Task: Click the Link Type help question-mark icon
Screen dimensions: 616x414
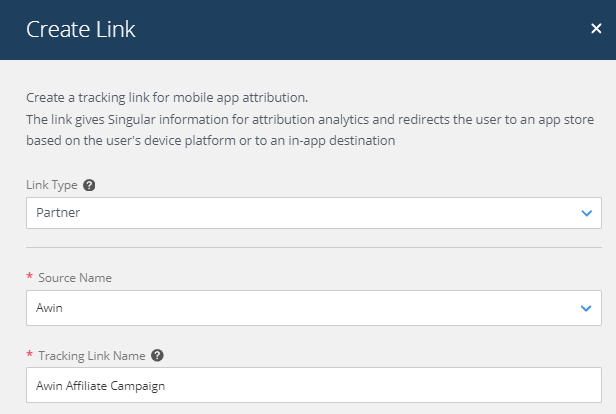Action: pyautogui.click(x=89, y=185)
